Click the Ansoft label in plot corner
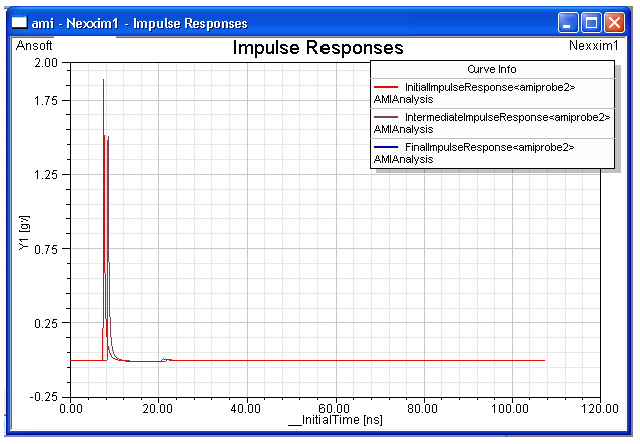The width and height of the screenshot is (640, 444). tap(35, 45)
